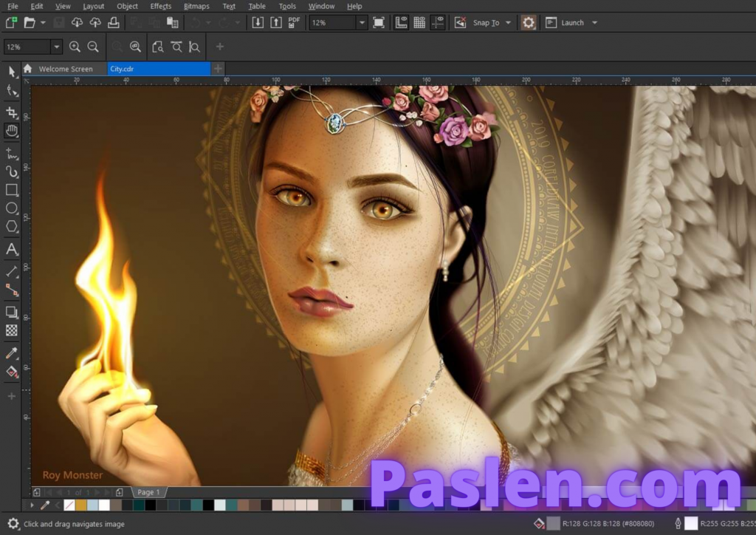Viewport: 756px width, 535px height.
Task: Zoom to page height
Action: click(x=194, y=47)
